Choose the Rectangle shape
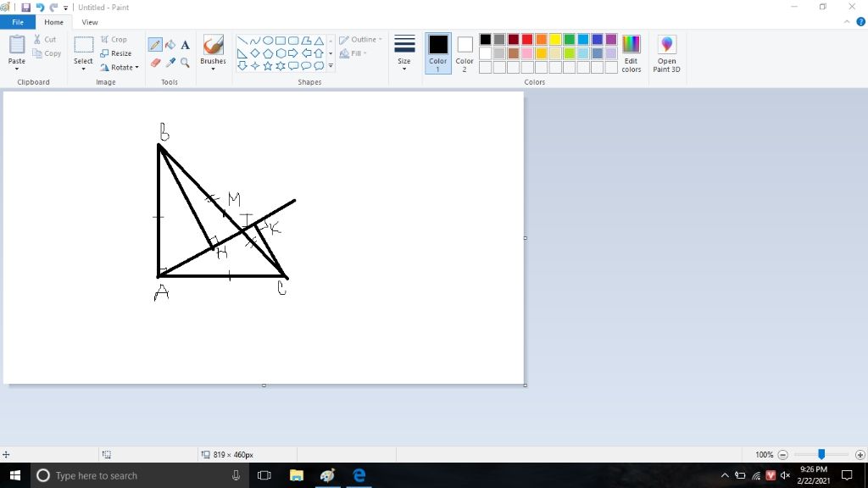868x488 pixels. (281, 41)
